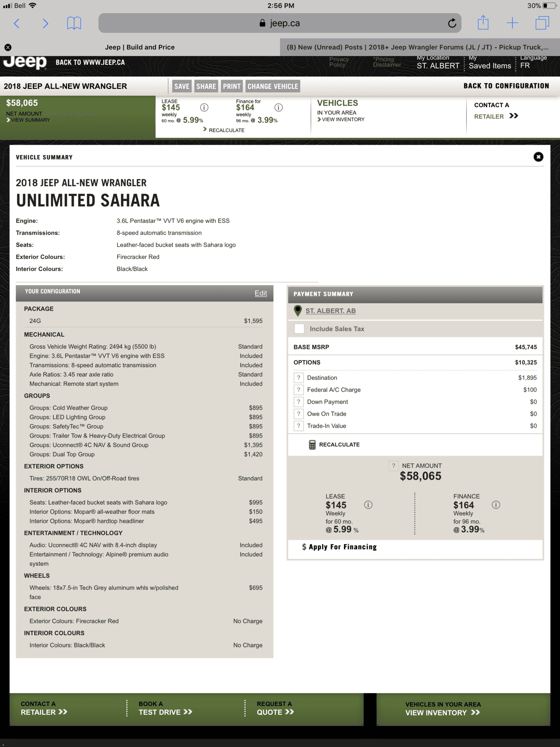Click Back to www.jeep.ca link
This screenshot has width=560, height=747.
[x=90, y=63]
